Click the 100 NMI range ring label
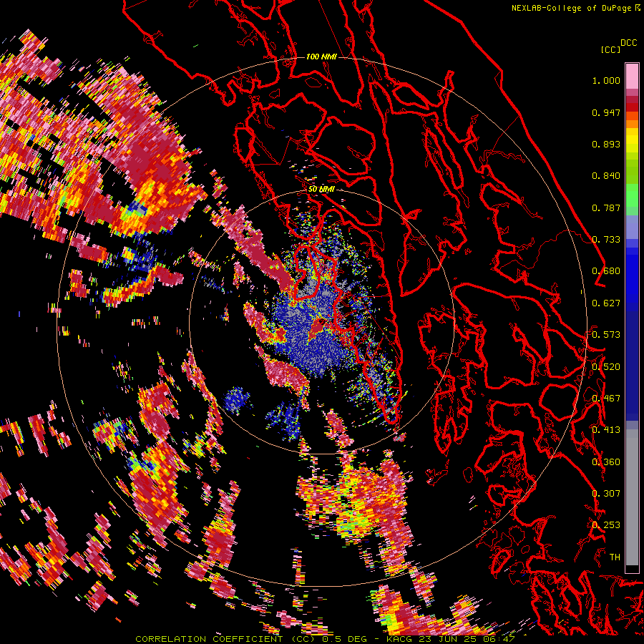Image resolution: width=644 pixels, height=644 pixels. coord(321,57)
